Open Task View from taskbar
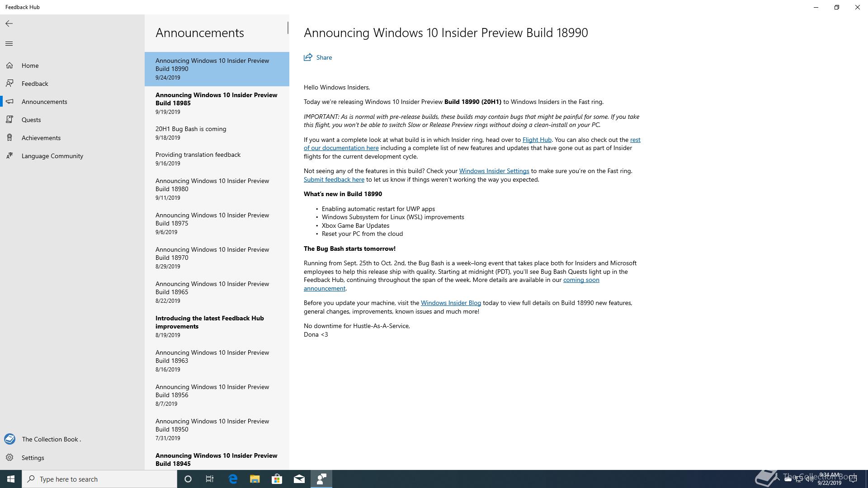The height and width of the screenshot is (488, 868). tap(210, 479)
